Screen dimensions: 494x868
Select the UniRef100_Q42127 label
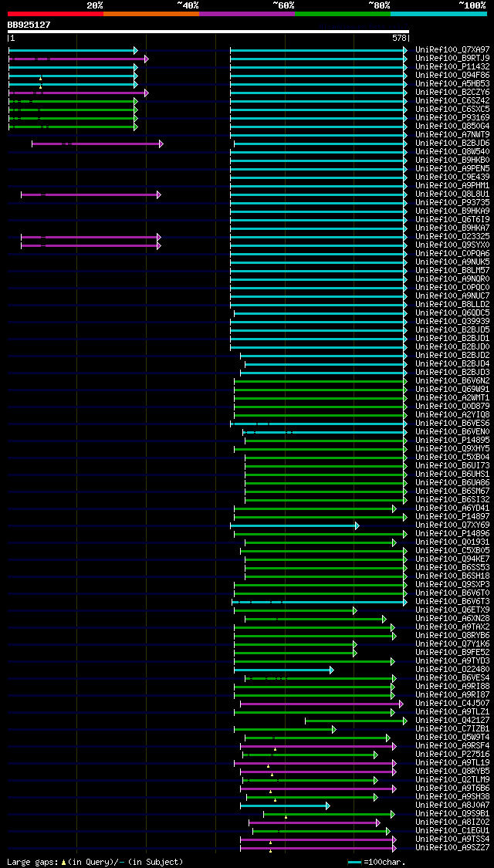[452, 720]
